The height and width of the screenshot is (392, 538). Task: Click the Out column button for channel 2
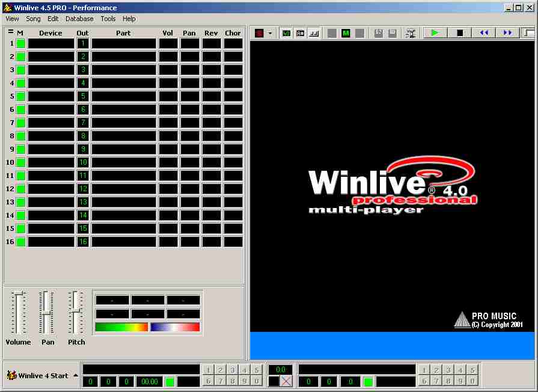(x=83, y=57)
